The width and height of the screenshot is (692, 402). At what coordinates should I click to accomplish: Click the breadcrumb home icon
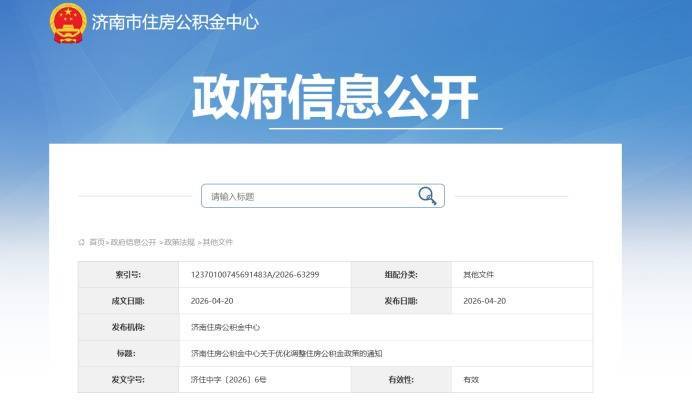pyautogui.click(x=82, y=242)
